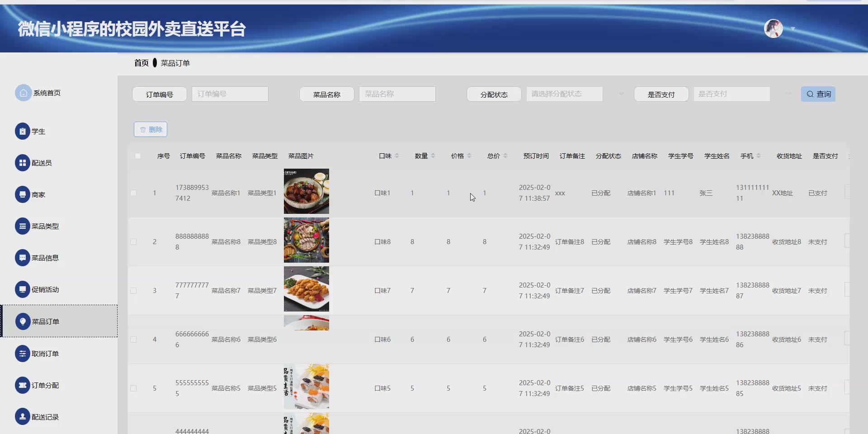Tick the select-all header checkbox
Viewport: 868px width, 434px height.
138,156
